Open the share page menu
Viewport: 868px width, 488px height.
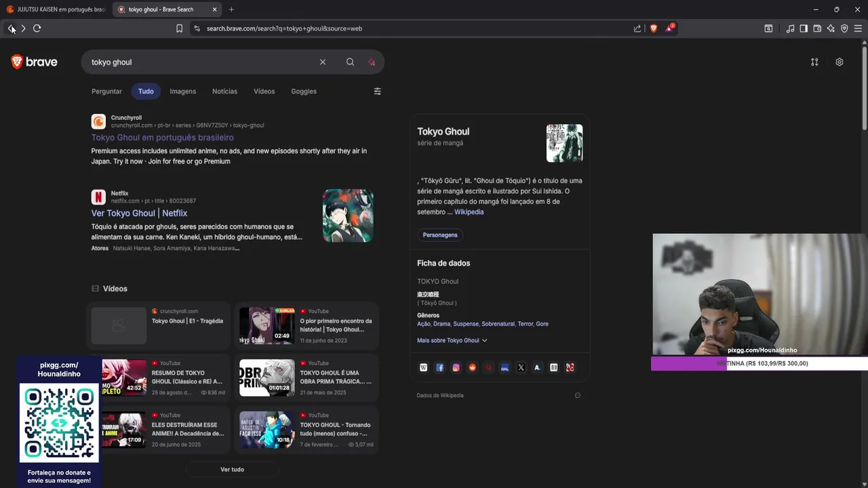coord(637,28)
